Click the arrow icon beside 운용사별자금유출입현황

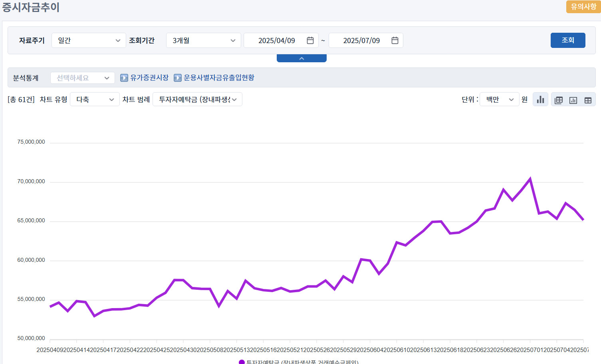[x=178, y=78]
